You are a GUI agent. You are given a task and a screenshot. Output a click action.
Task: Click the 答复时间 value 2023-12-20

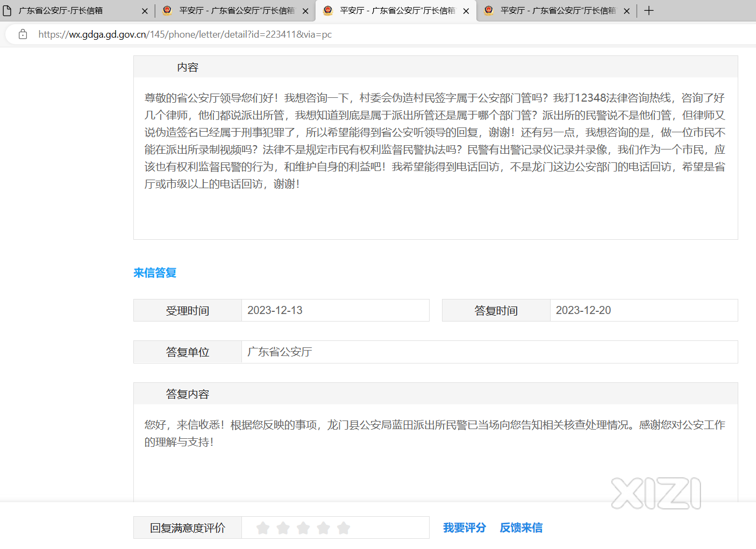pyautogui.click(x=583, y=310)
